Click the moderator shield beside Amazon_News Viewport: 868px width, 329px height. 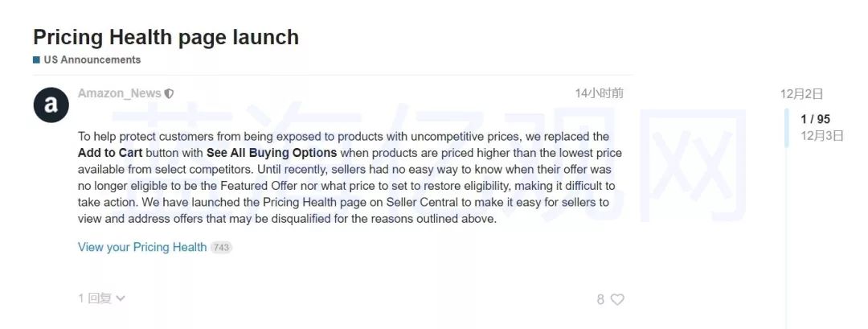[169, 93]
